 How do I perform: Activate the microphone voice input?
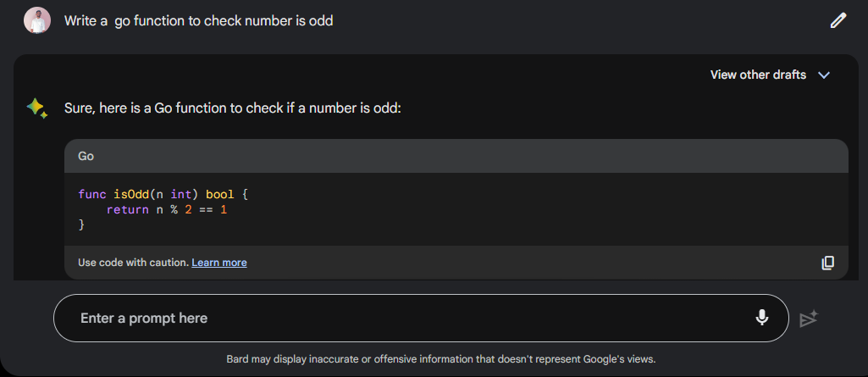[762, 318]
